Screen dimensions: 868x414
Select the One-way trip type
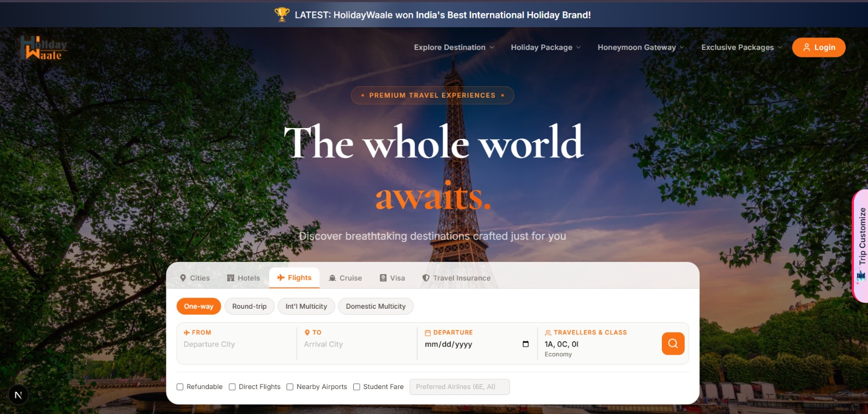(x=199, y=306)
